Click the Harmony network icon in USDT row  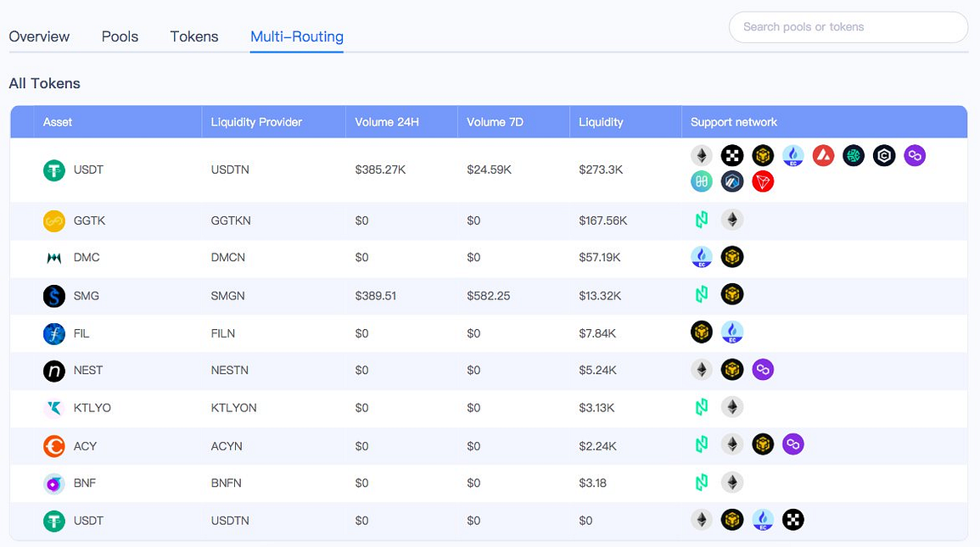pyautogui.click(x=701, y=181)
